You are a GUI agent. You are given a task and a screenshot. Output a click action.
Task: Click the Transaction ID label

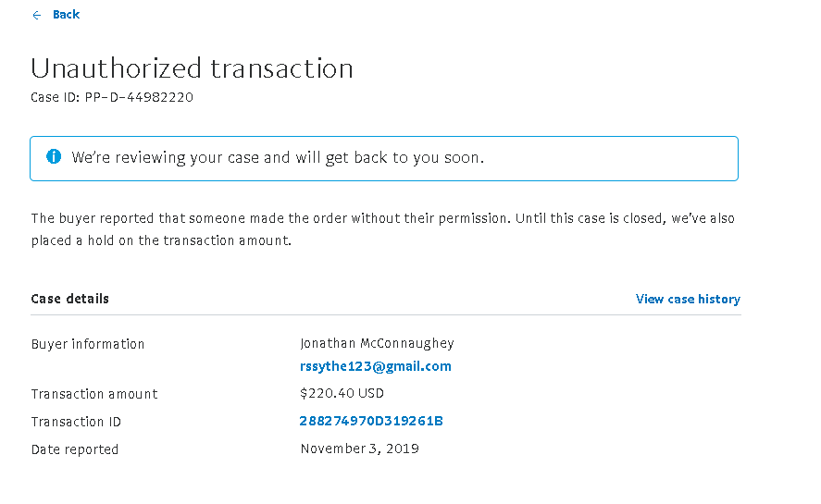click(76, 422)
